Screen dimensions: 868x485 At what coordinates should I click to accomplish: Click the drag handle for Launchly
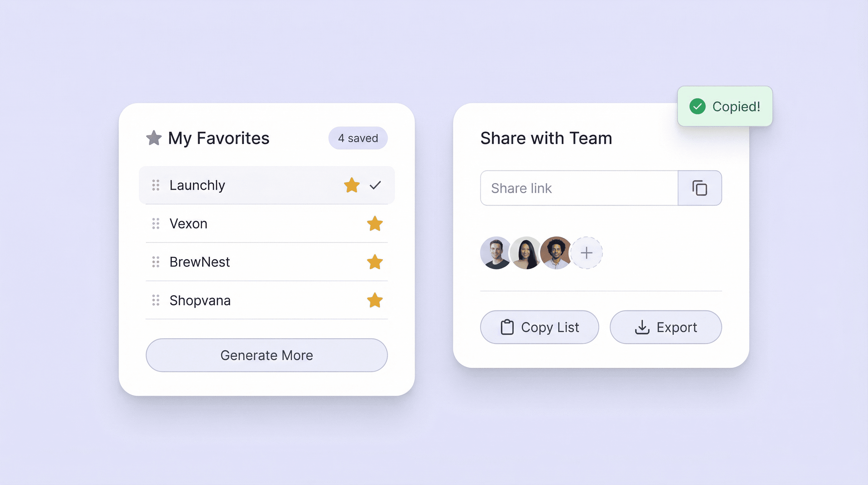click(x=156, y=185)
